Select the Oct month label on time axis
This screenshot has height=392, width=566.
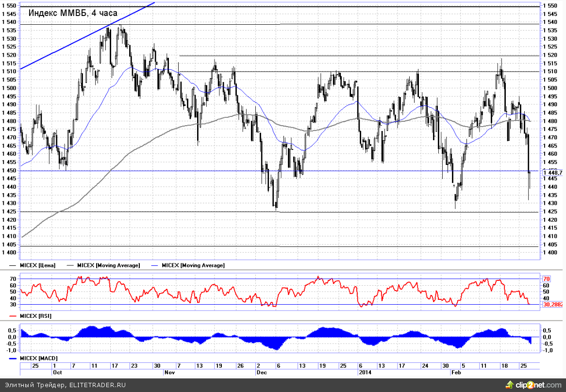point(57,372)
